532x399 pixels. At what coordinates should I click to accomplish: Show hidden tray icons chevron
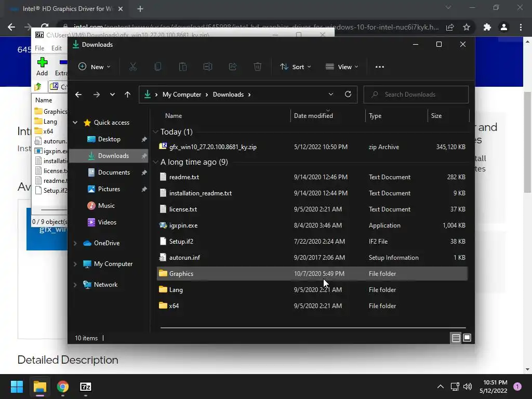tap(441, 387)
